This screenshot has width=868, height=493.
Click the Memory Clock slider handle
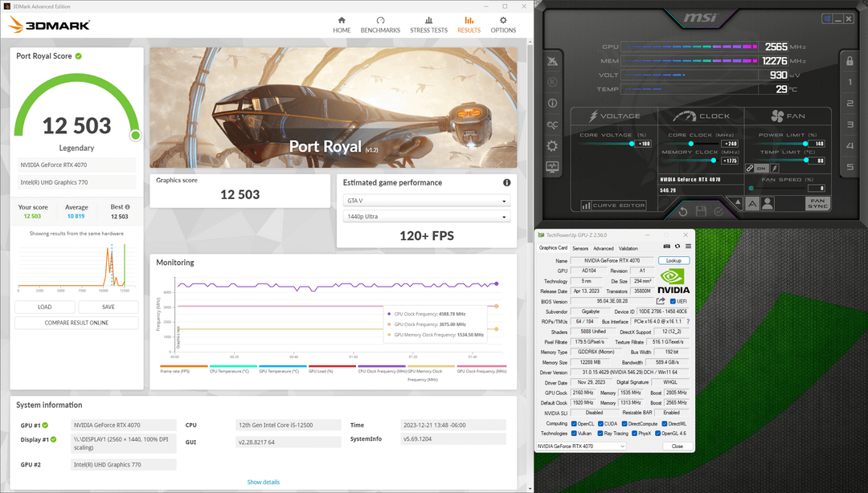714,161
